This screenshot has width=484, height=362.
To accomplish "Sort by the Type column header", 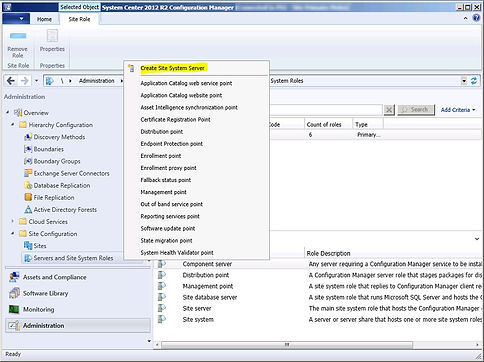I will tap(368, 124).
